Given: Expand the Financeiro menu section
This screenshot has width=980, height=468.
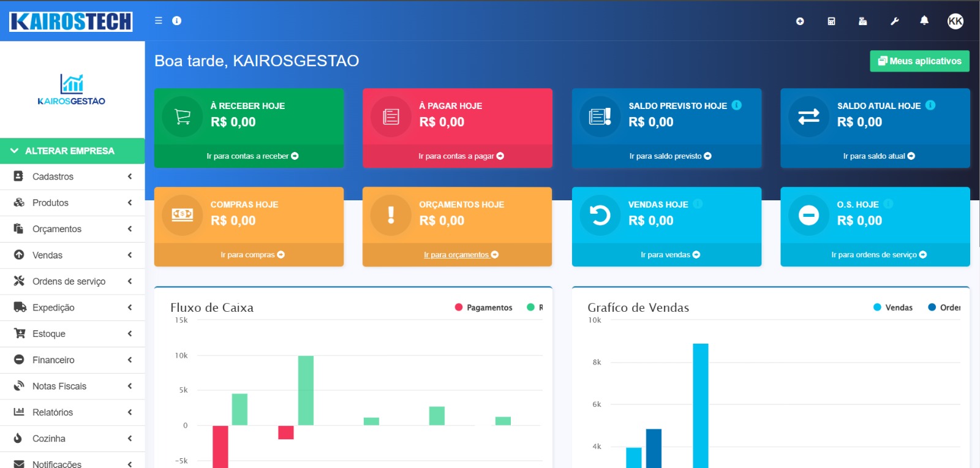Looking at the screenshot, I should [72, 360].
